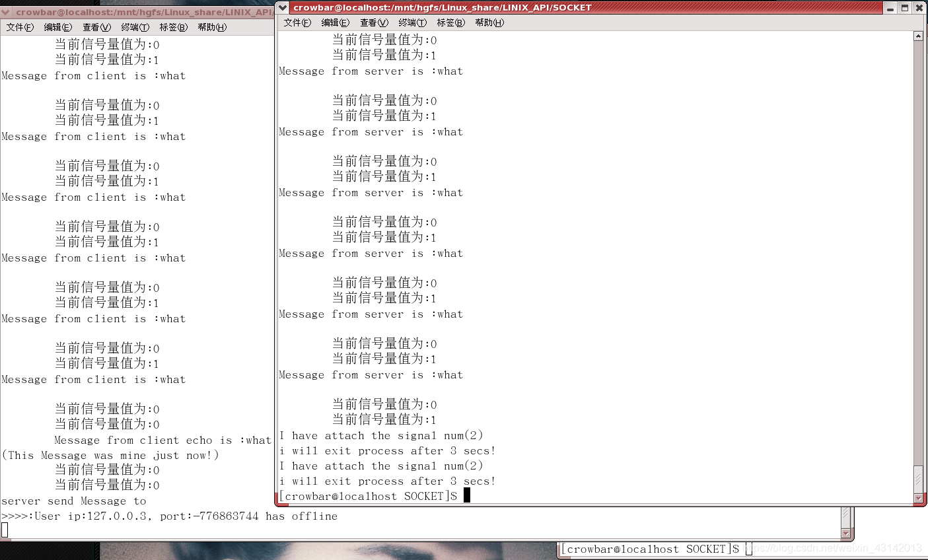
Task: Click front terminal title bar text
Action: [443, 7]
